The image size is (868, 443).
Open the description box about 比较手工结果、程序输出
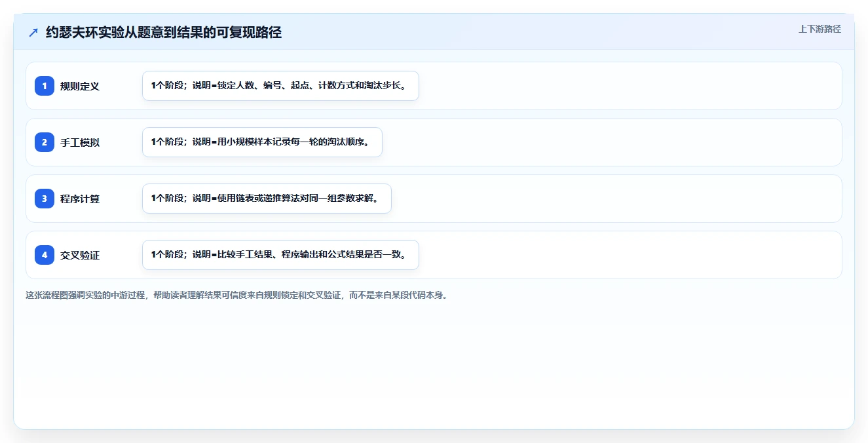280,255
